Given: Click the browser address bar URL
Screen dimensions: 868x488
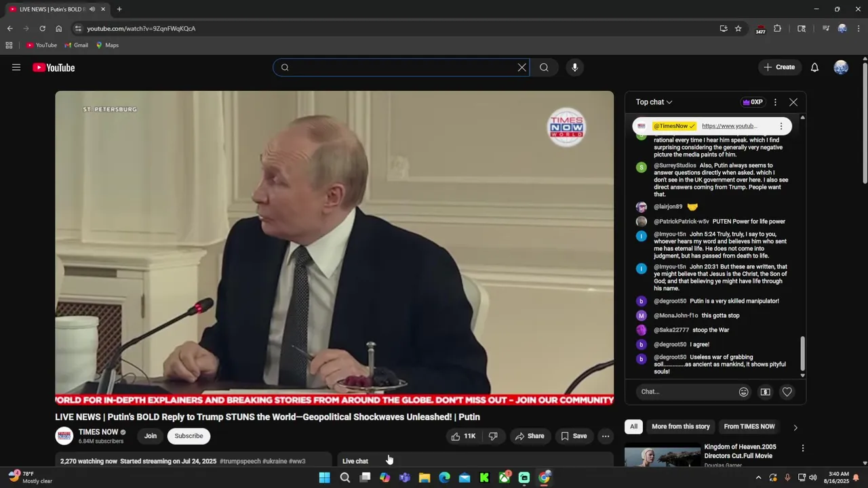Looking at the screenshot, I should tap(141, 28).
